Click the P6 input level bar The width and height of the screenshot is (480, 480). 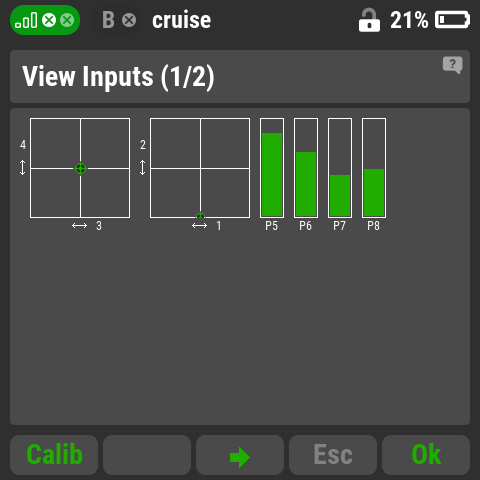306,168
